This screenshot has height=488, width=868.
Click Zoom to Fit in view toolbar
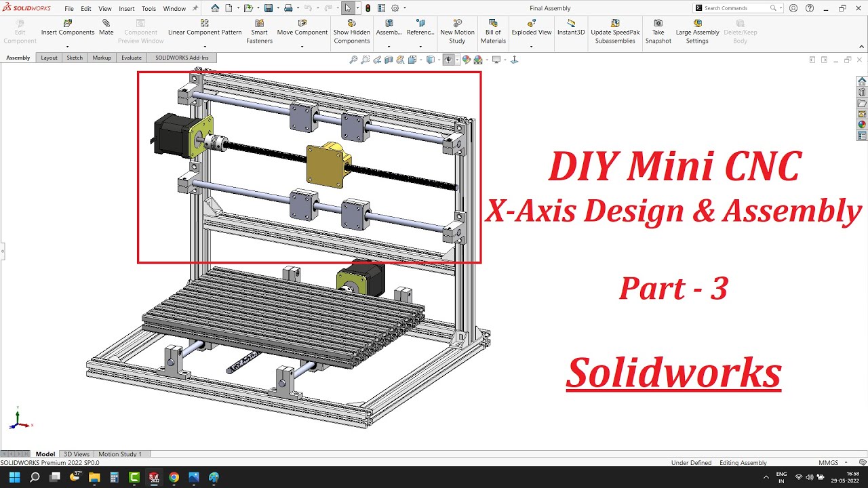pyautogui.click(x=353, y=60)
